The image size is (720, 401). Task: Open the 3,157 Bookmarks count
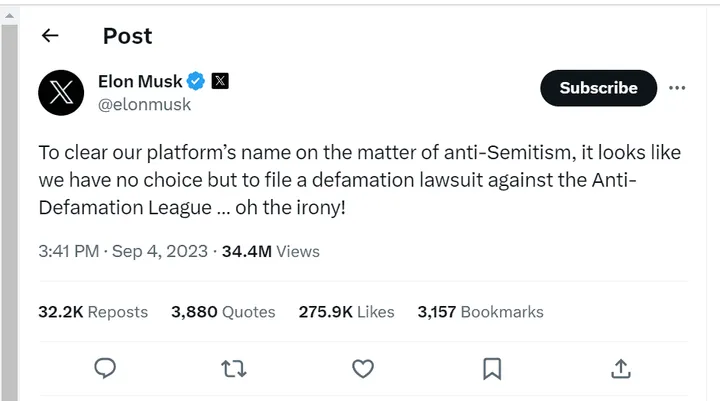tap(480, 312)
